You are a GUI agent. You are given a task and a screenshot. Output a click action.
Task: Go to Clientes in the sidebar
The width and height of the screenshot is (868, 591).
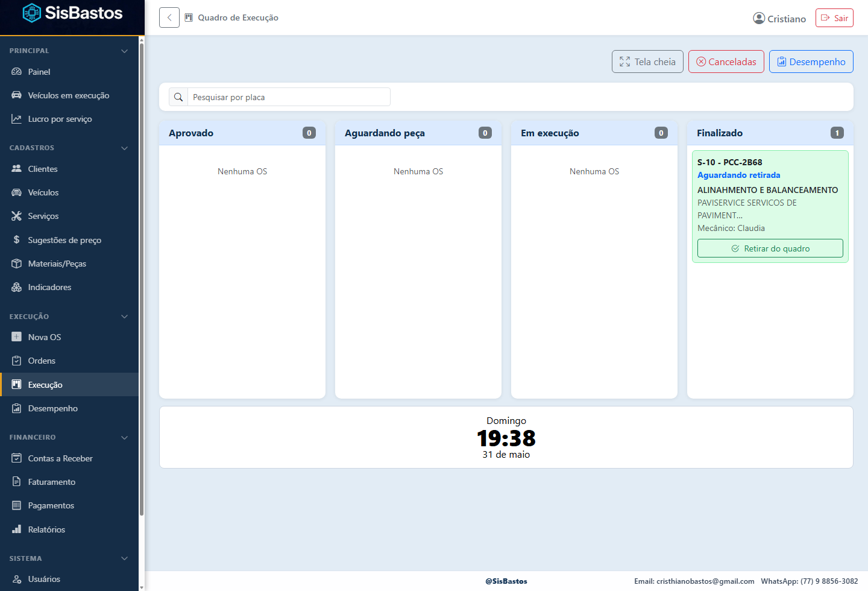(69, 169)
